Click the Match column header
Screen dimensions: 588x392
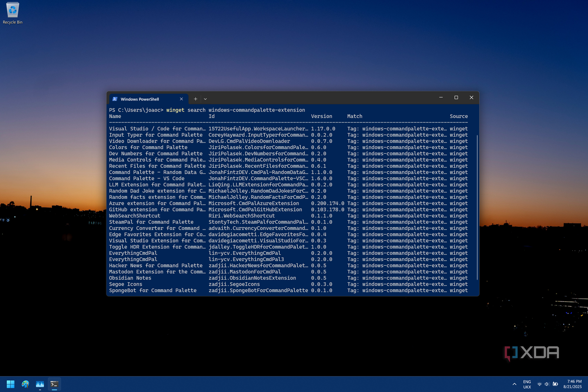(x=355, y=117)
